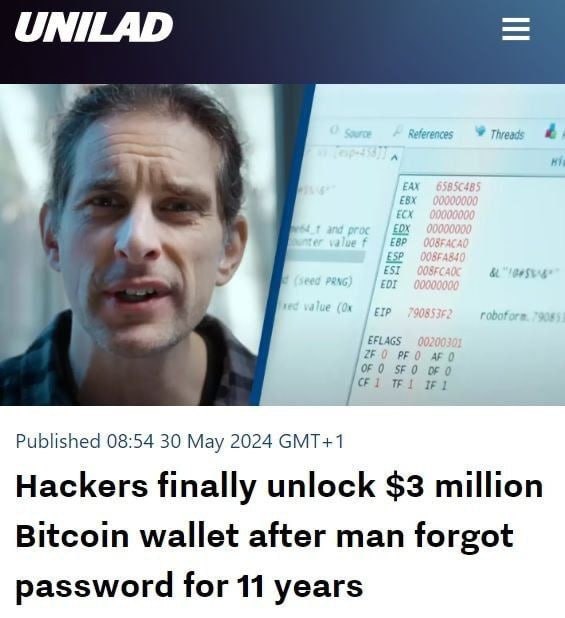The height and width of the screenshot is (618, 565).
Task: Switch to the Threads tab
Action: pyautogui.click(x=507, y=135)
